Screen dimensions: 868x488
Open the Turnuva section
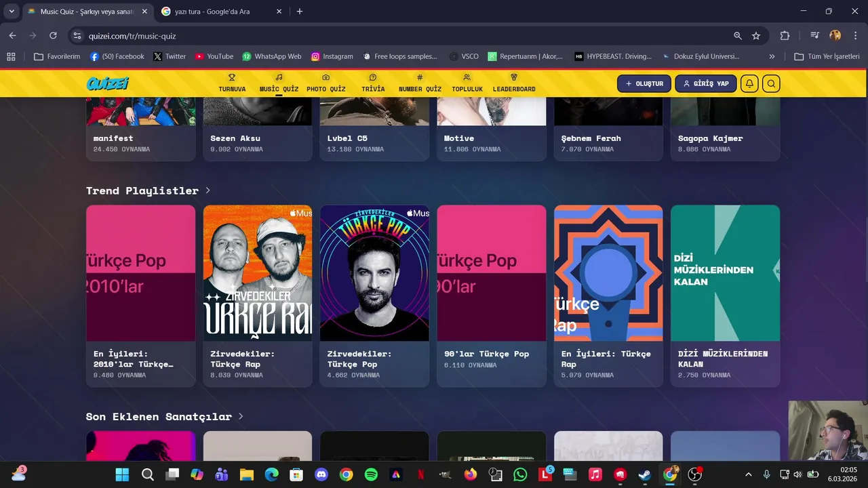232,83
